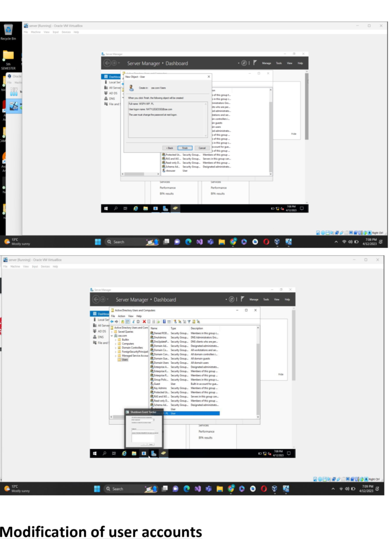Open File Explorer in lower screenshot's VM taskbar
The height and width of the screenshot is (539, 392).
tap(134, 453)
